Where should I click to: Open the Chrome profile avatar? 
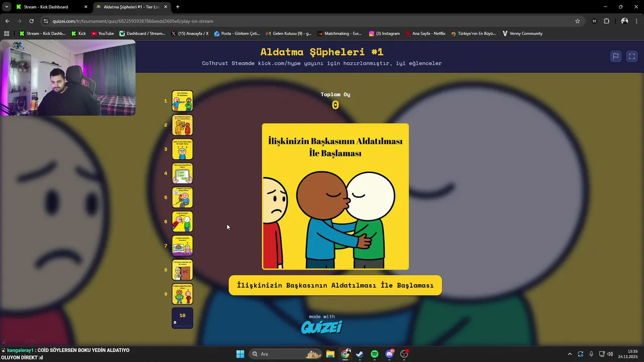624,21
